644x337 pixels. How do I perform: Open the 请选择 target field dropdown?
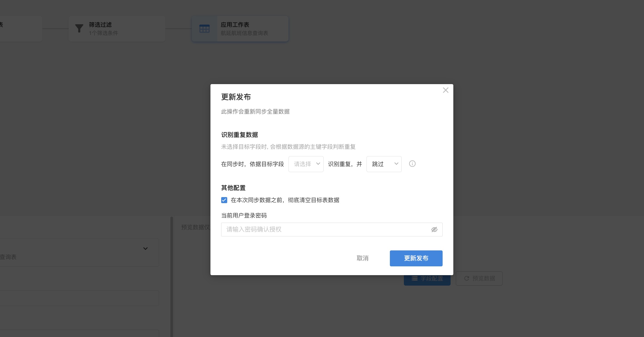click(306, 164)
